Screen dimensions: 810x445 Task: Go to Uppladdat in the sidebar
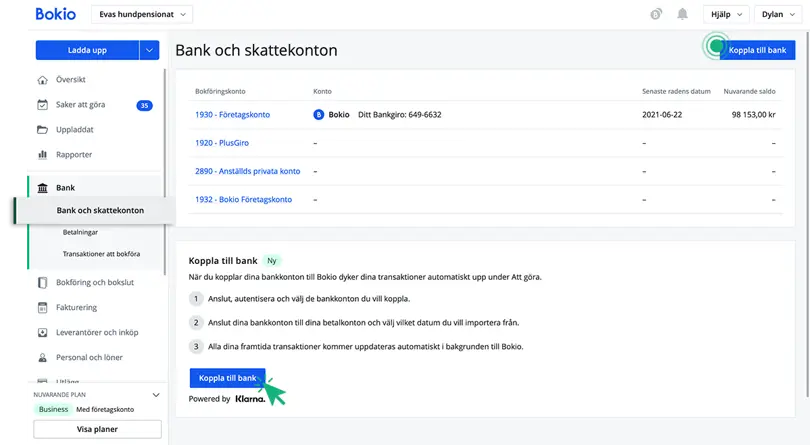pos(75,129)
